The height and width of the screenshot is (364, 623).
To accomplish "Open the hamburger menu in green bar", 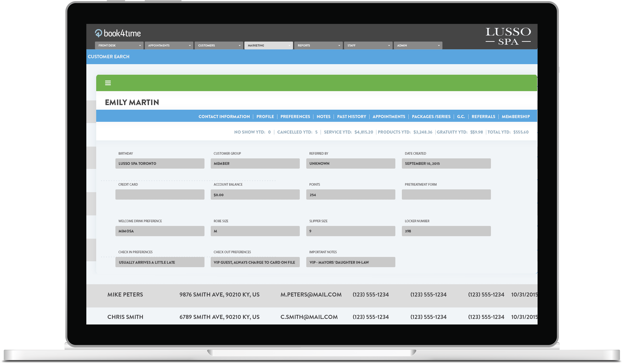I will 108,83.
